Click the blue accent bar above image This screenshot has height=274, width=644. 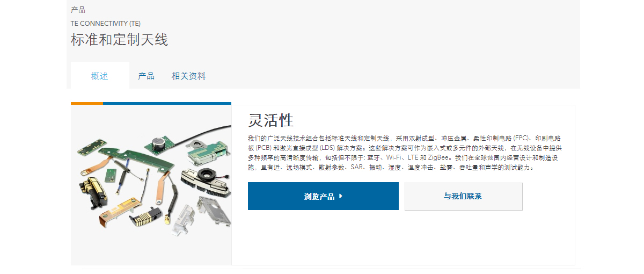tap(167, 103)
